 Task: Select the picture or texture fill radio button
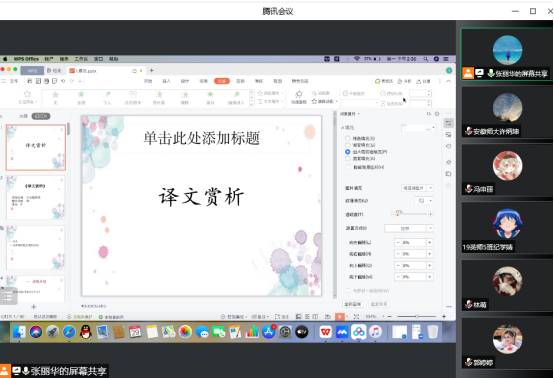point(348,152)
